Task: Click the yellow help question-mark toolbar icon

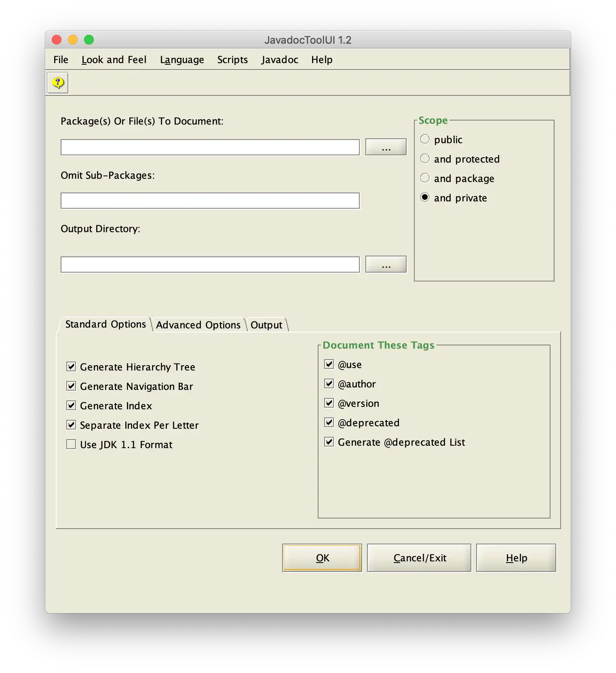Action: pyautogui.click(x=58, y=83)
